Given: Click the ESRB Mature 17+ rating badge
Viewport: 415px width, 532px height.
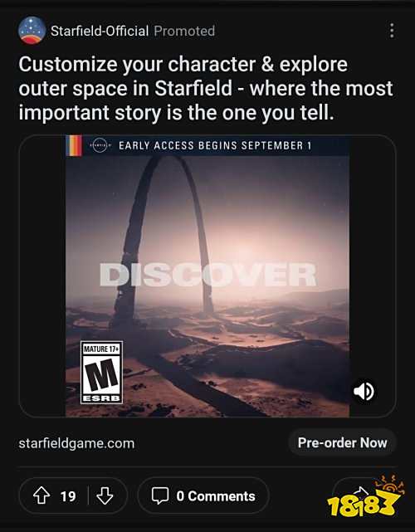Looking at the screenshot, I should coord(101,372).
